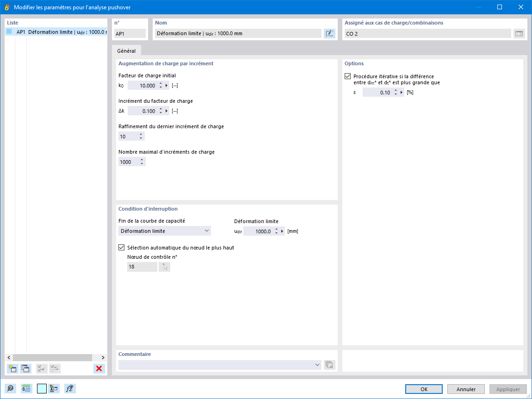Click the select-all checkmarks icon below the list
Image resolution: width=532 pixels, height=399 pixels.
coord(42,368)
